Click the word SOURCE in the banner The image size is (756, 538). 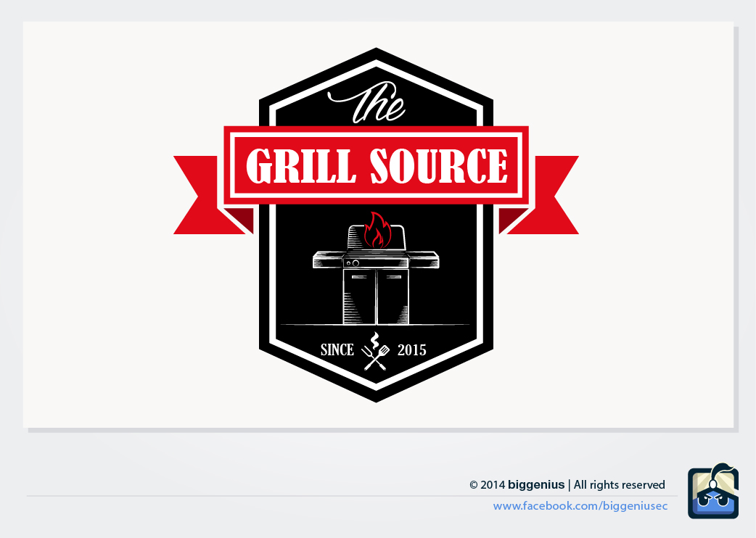tap(439, 166)
